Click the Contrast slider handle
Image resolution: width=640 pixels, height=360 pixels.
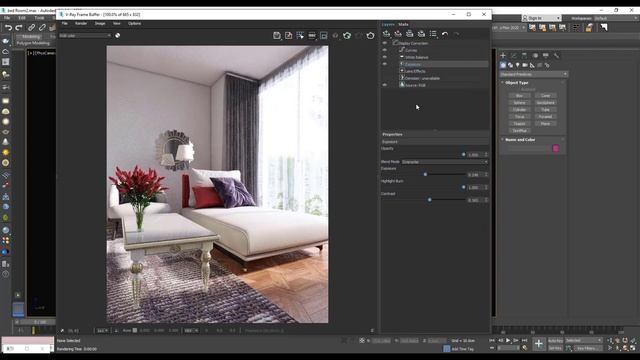click(429, 200)
